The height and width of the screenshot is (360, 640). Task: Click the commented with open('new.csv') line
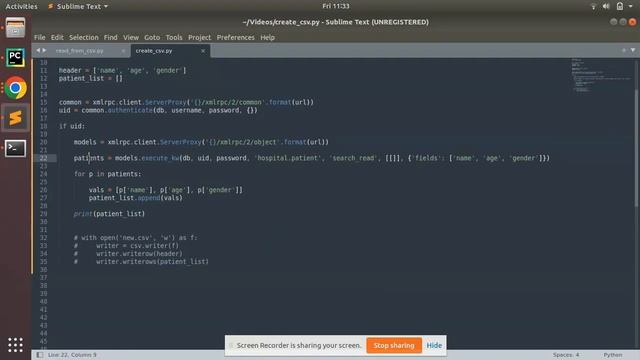pyautogui.click(x=136, y=238)
